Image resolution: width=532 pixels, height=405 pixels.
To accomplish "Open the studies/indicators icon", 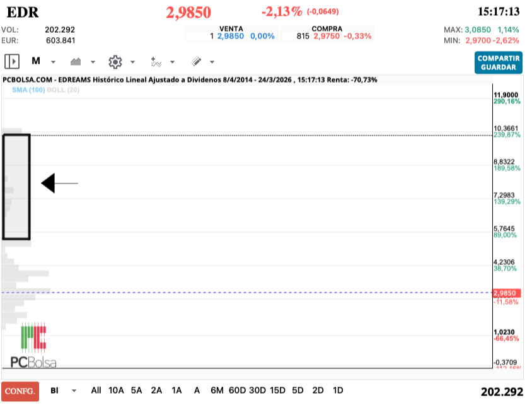I will coord(156,62).
